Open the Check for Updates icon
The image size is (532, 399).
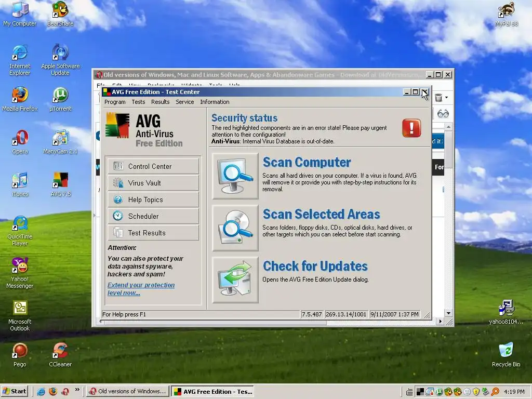[x=235, y=280]
